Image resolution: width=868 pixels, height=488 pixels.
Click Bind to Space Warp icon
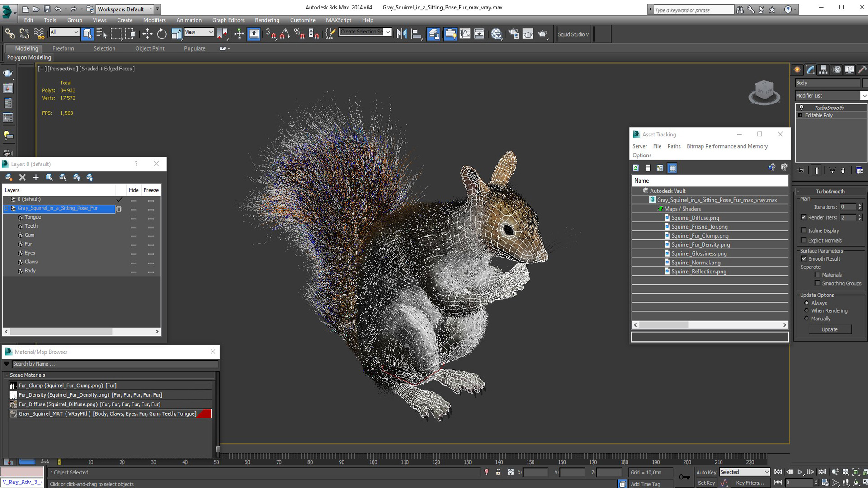(x=39, y=34)
